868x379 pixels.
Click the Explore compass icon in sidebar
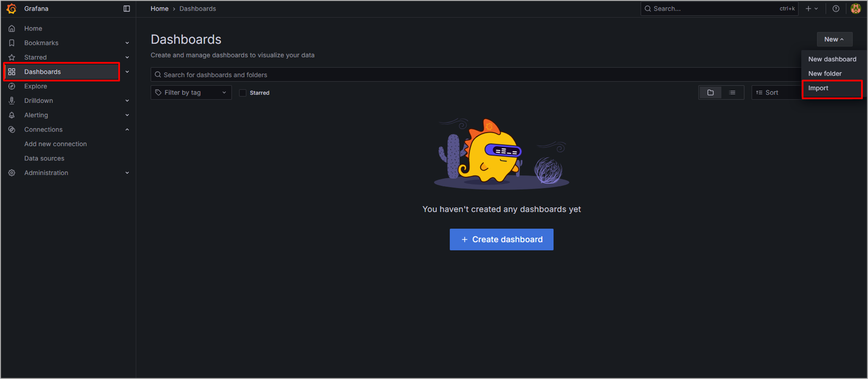12,86
